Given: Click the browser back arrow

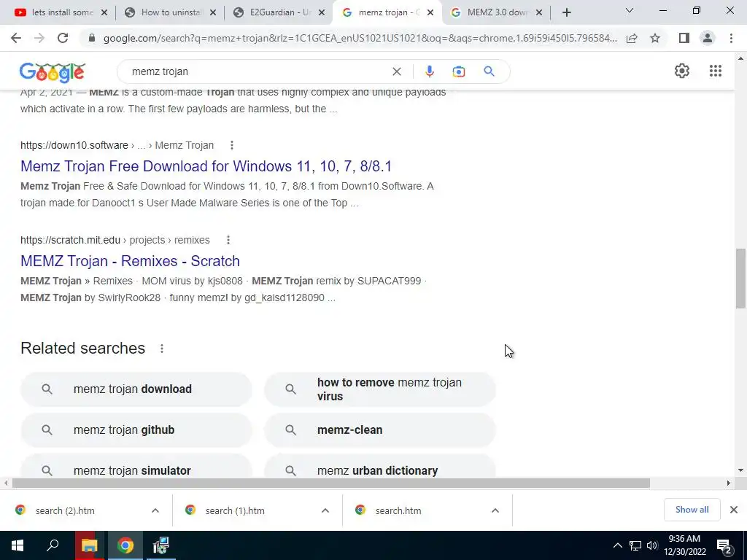Looking at the screenshot, I should 16,38.
